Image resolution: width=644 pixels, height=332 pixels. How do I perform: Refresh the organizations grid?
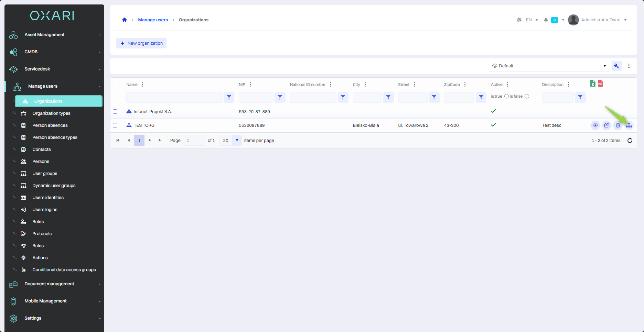(x=630, y=141)
